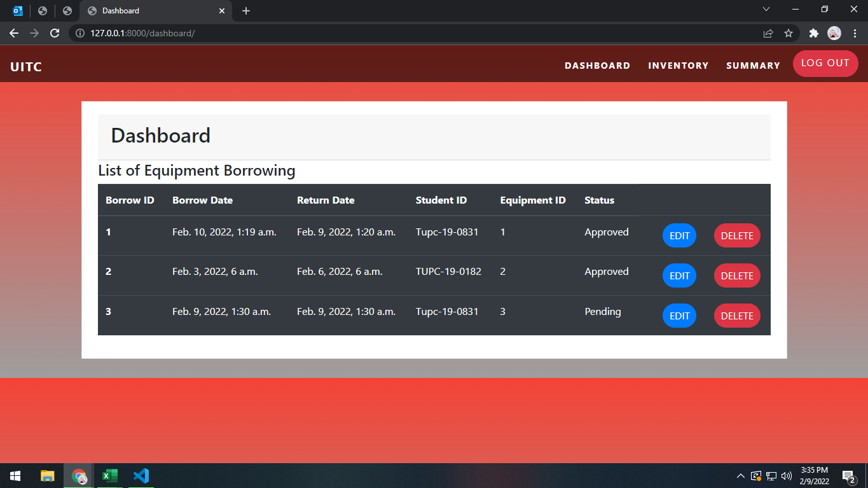Open Chrome three-dot menu

855,33
